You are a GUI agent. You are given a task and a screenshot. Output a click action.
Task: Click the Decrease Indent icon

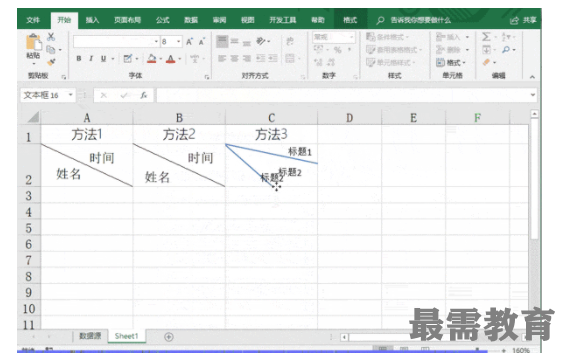260,58
